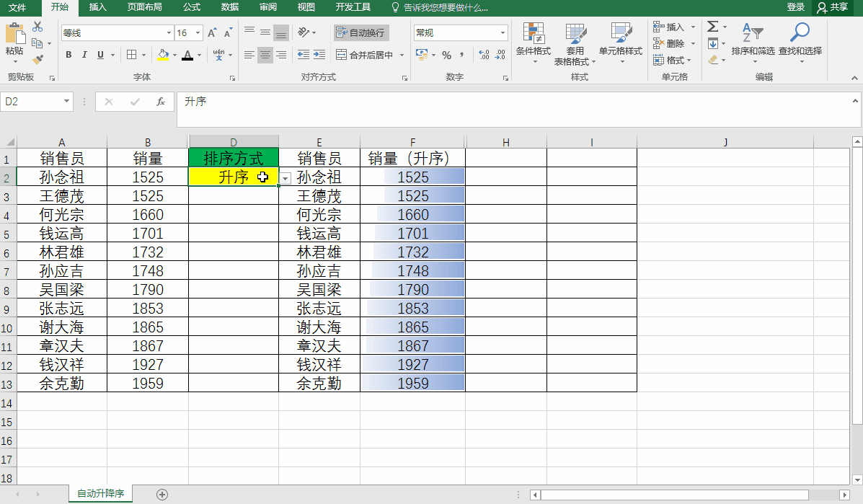Click the Fill down arrow icon
This screenshot has height=504, width=863.
click(713, 43)
